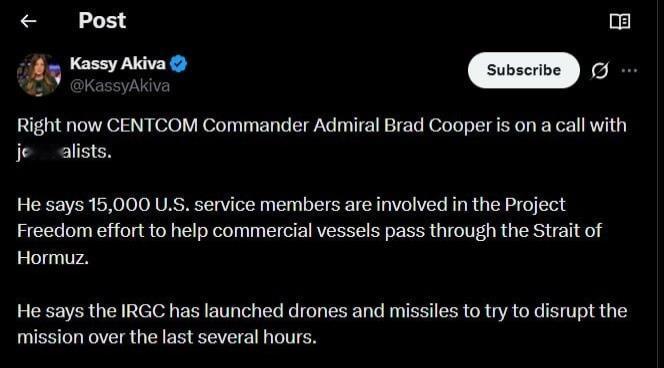The width and height of the screenshot is (664, 368).
Task: Visit the @KassyAkiva handle link
Action: (120, 86)
